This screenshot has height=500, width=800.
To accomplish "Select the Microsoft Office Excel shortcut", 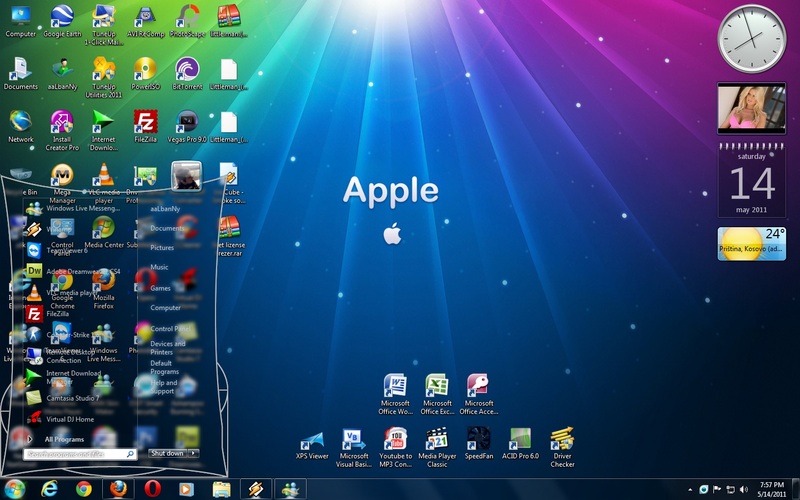I will (437, 394).
